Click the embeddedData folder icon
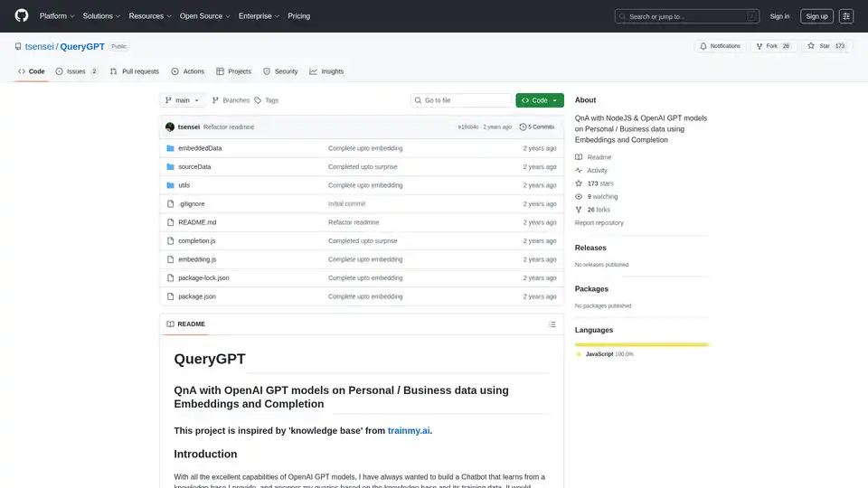 pyautogui.click(x=169, y=148)
